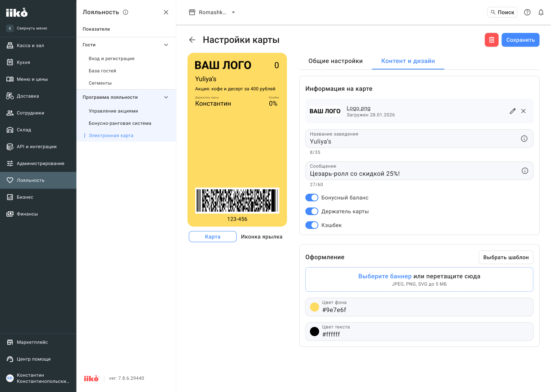
Task: Open the notifications bell icon
Action: [541, 12]
